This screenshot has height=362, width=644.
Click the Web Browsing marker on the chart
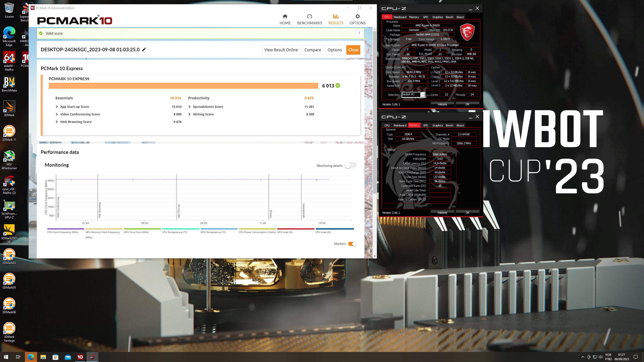100,210
